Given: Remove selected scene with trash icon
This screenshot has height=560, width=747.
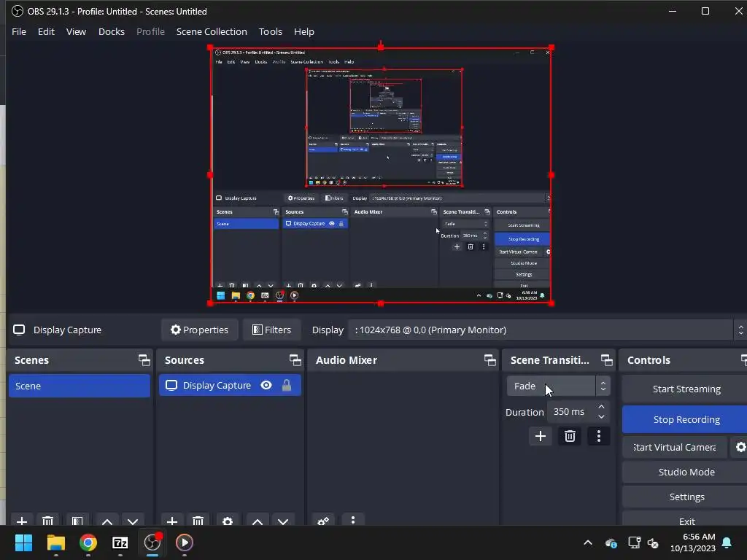Looking at the screenshot, I should pyautogui.click(x=47, y=521).
